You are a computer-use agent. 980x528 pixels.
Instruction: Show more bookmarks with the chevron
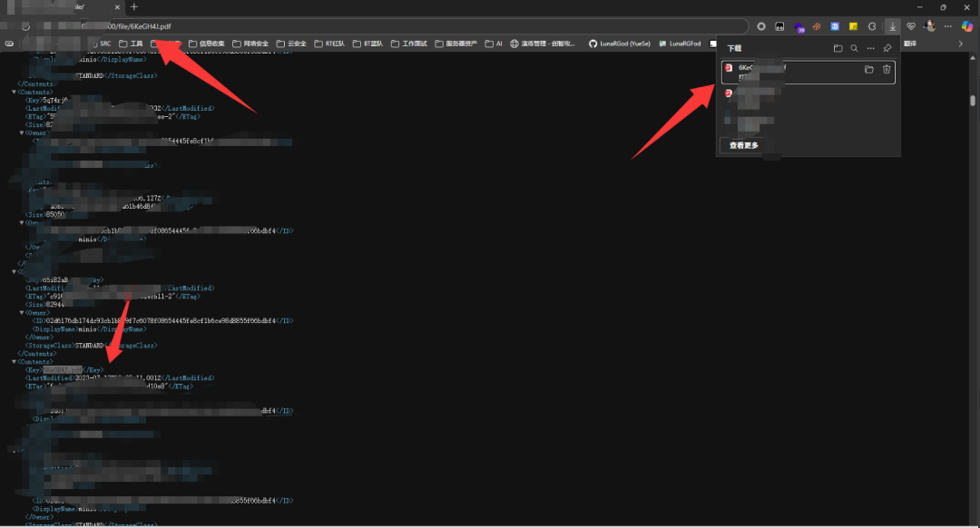[x=961, y=44]
